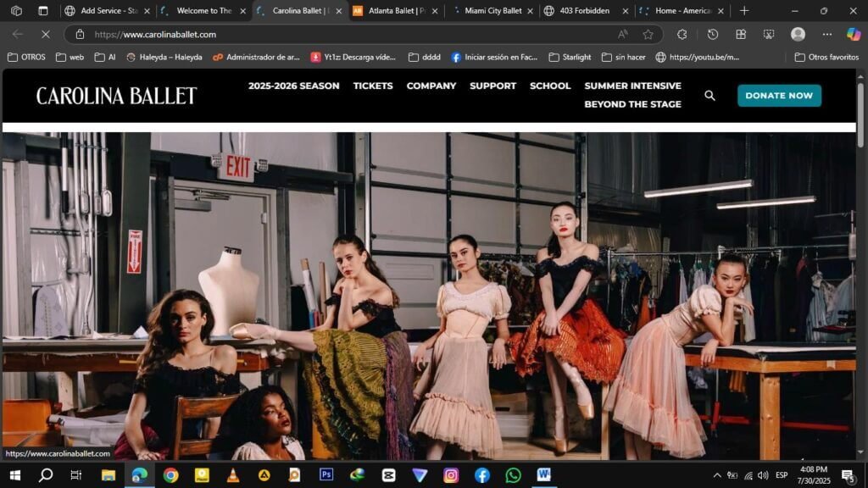Open the Carolina Ballet site search icon
This screenshot has width=868, height=488.
(x=709, y=96)
